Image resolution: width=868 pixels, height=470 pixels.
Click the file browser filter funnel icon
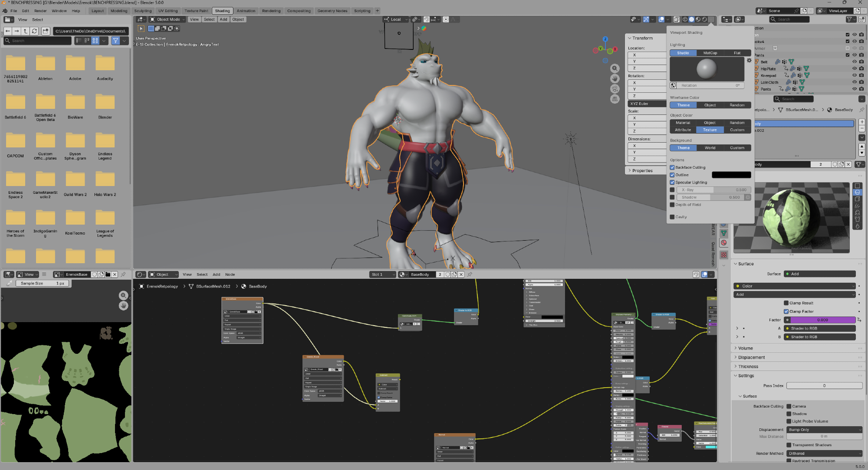(115, 41)
